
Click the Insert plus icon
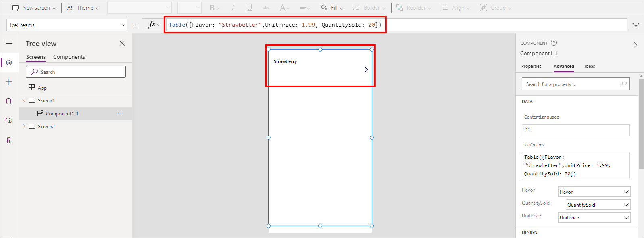pos(9,82)
